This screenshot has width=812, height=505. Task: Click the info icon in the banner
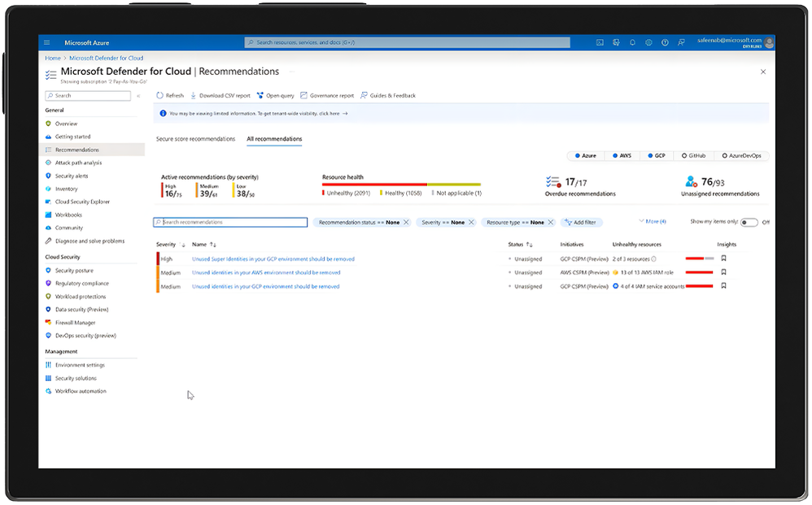click(163, 113)
